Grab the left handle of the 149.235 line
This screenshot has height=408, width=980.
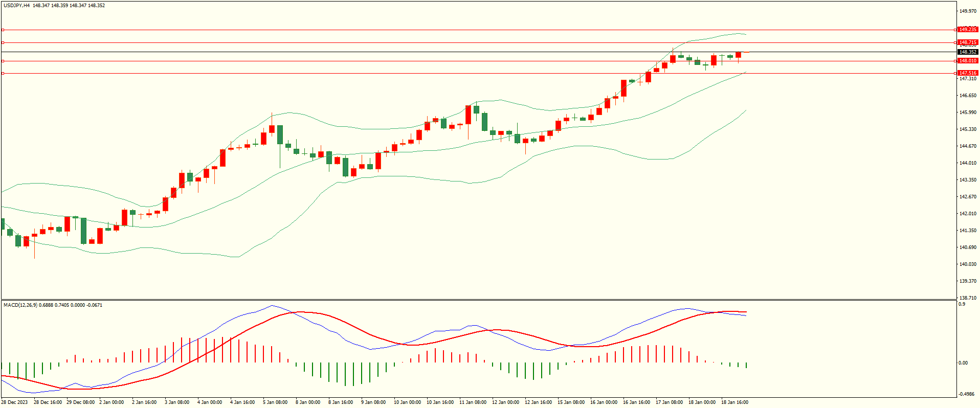click(x=3, y=30)
